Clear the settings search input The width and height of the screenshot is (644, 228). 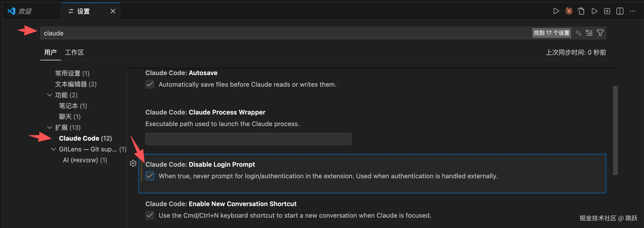pyautogui.click(x=589, y=33)
